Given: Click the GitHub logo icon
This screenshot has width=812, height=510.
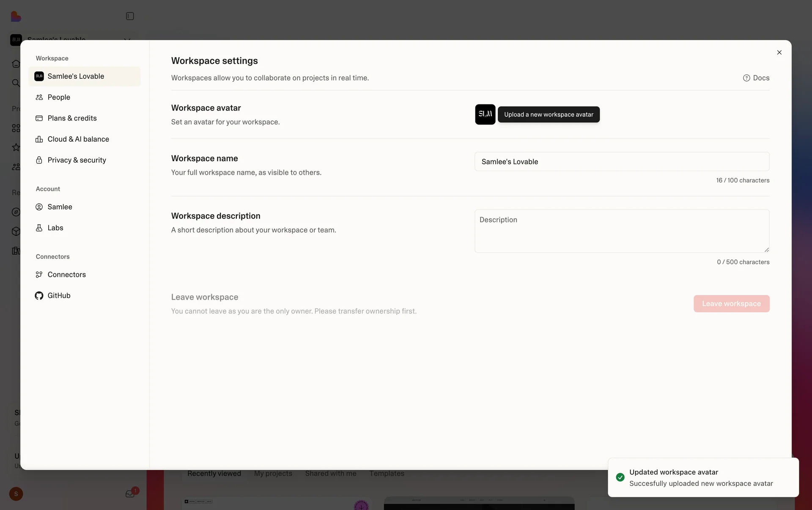Looking at the screenshot, I should tap(39, 295).
